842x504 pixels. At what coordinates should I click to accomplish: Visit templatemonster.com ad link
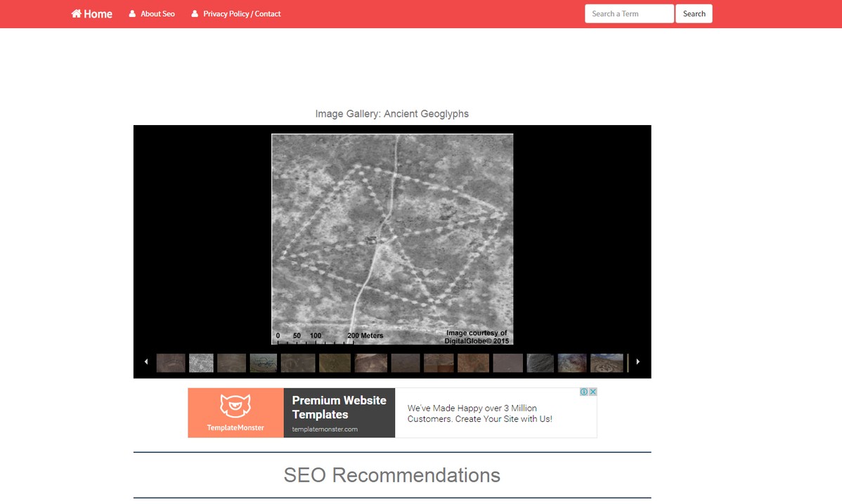(x=325, y=429)
